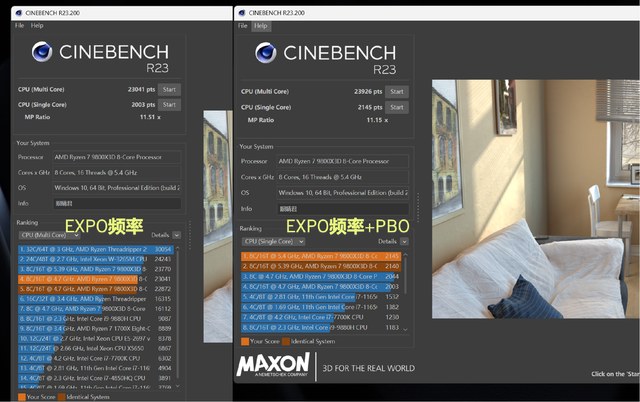The height and width of the screenshot is (402, 640).
Task: Click MAXON logo in right window
Action: click(273, 365)
